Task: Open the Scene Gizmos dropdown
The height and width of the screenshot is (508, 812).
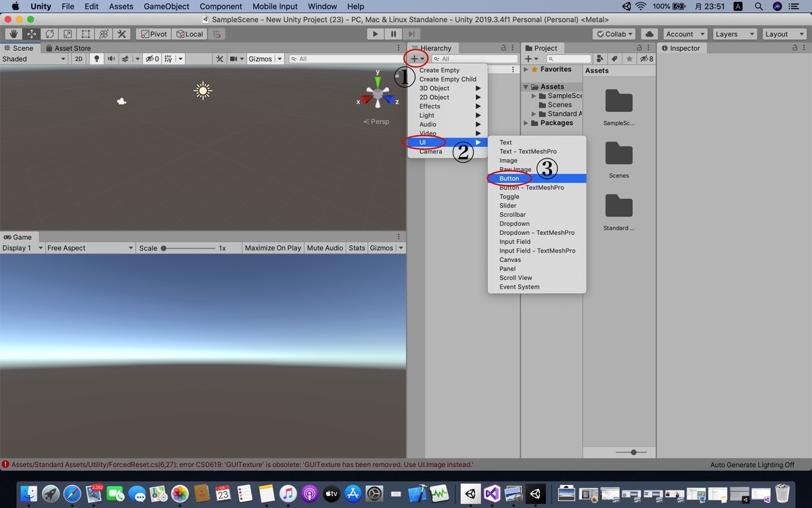Action: click(x=264, y=59)
